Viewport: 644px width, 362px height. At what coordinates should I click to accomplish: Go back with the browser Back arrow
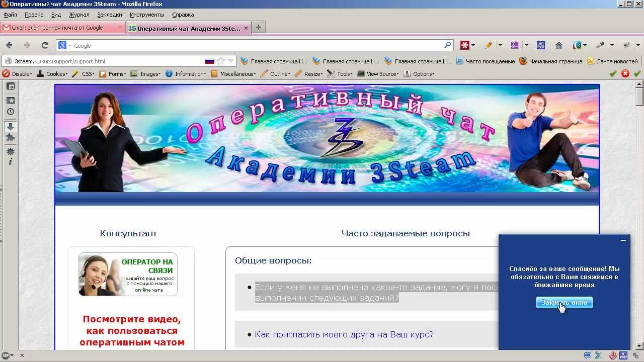(9, 45)
